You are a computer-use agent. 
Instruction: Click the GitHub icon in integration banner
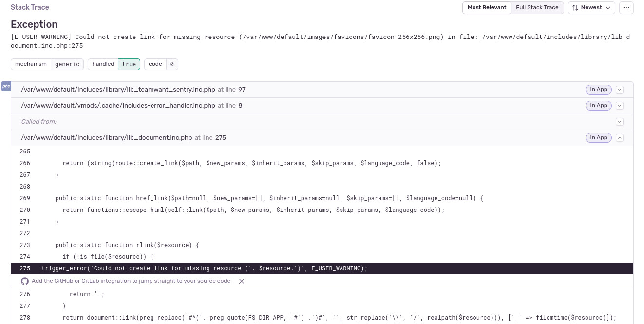[x=25, y=281]
